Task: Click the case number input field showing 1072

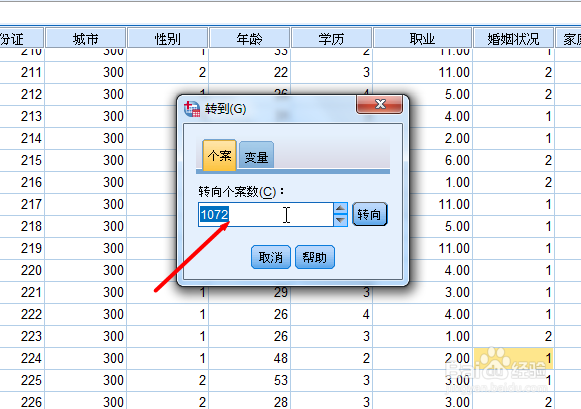Action: (x=266, y=215)
